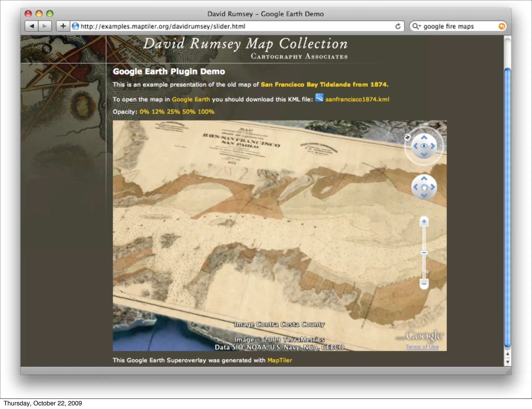Set map opacity to 0%
Screen dimensions: 532x409
point(144,112)
